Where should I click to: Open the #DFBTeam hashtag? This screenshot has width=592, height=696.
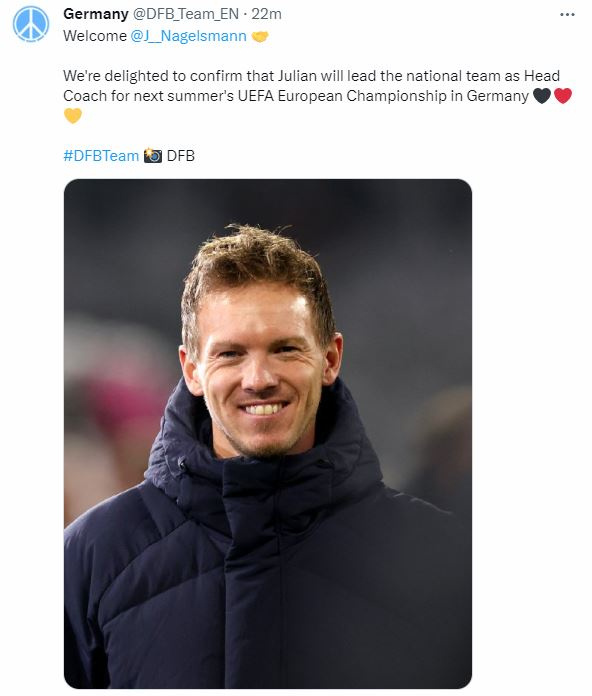coord(101,156)
